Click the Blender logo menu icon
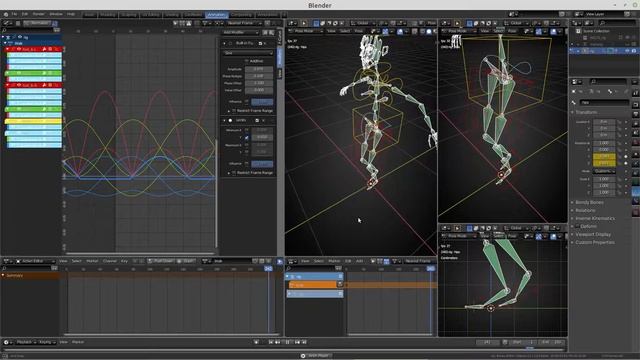 [6, 14]
